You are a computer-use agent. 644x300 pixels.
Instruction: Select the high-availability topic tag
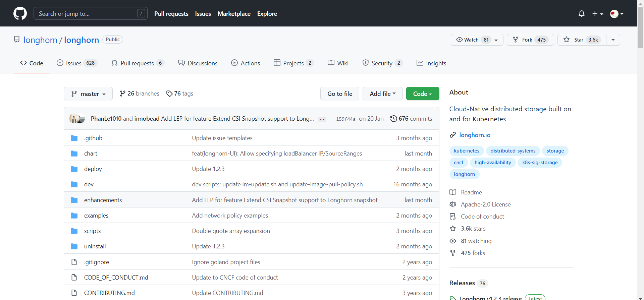493,163
